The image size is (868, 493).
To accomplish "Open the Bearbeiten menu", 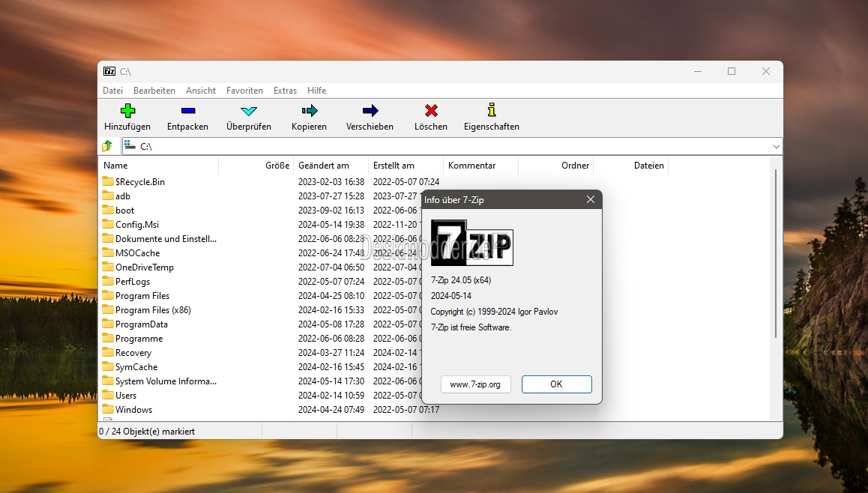I will click(x=154, y=90).
